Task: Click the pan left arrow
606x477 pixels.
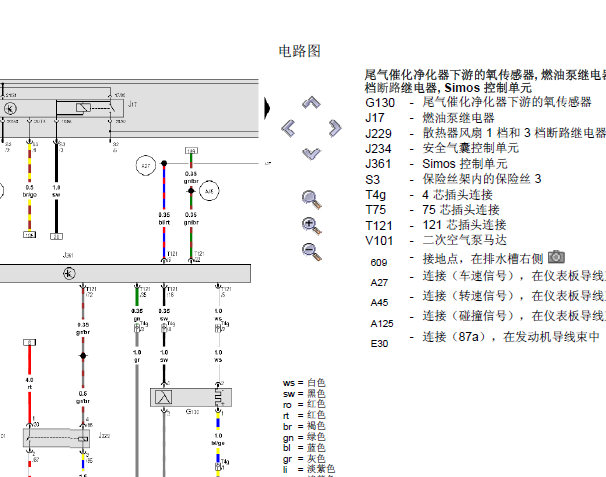Action: coord(288,128)
